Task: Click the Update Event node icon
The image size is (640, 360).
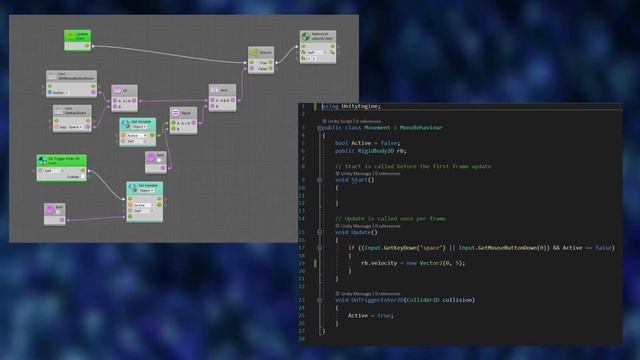Action: (x=71, y=36)
